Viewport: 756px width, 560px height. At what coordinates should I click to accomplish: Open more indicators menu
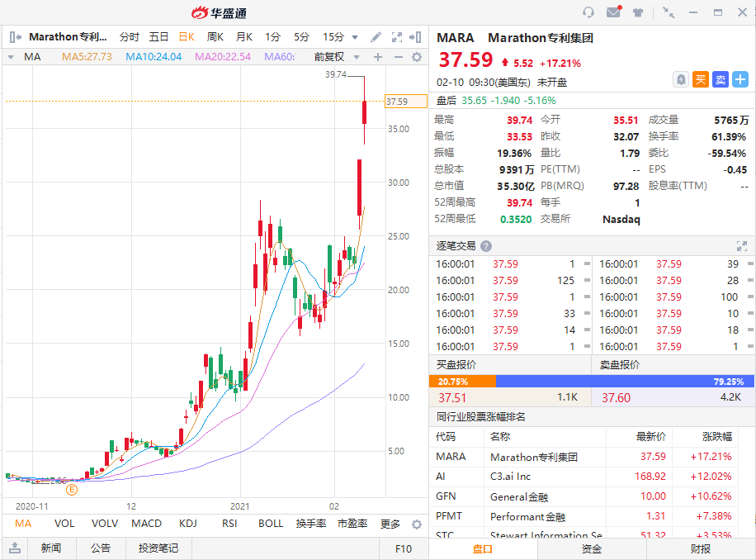[x=390, y=524]
